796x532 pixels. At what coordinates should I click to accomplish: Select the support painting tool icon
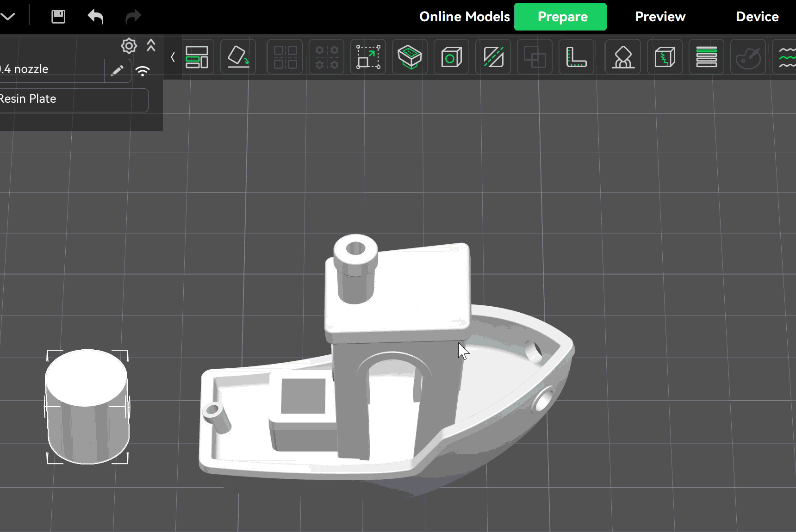coord(623,57)
